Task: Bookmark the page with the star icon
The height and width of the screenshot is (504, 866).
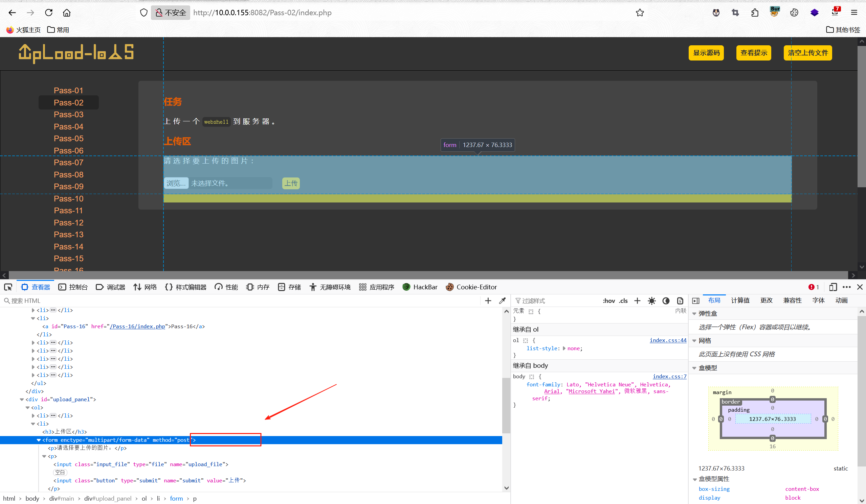Action: pyautogui.click(x=640, y=13)
